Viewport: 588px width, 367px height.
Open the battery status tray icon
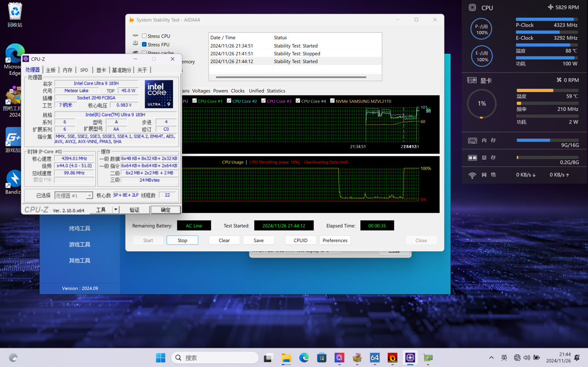point(537,358)
